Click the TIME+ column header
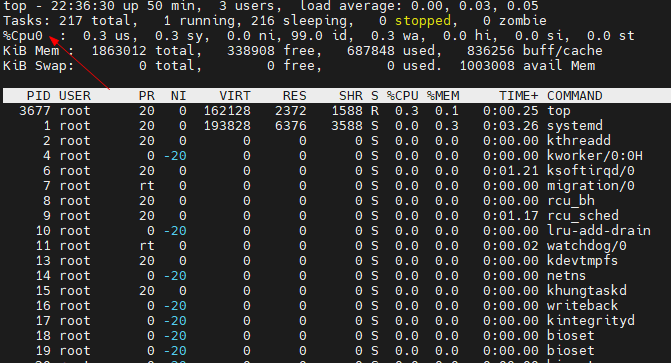Screen dimensions: 671x363 coord(519,95)
